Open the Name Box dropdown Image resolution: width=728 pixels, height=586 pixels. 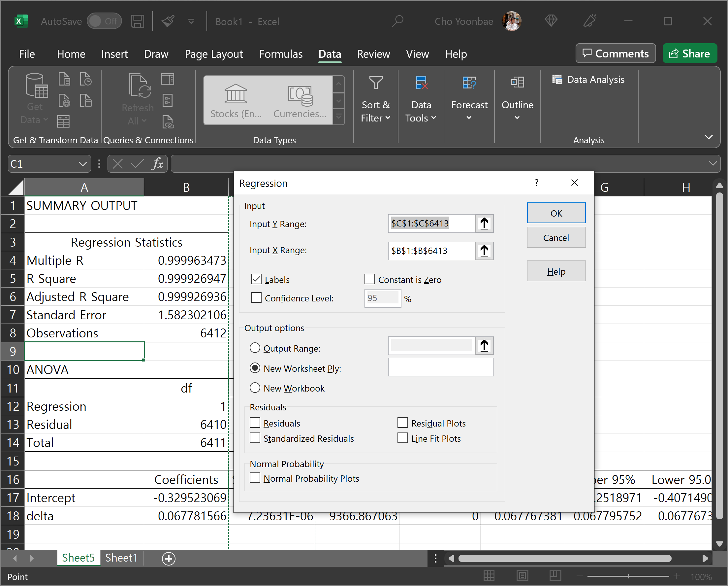pos(83,164)
